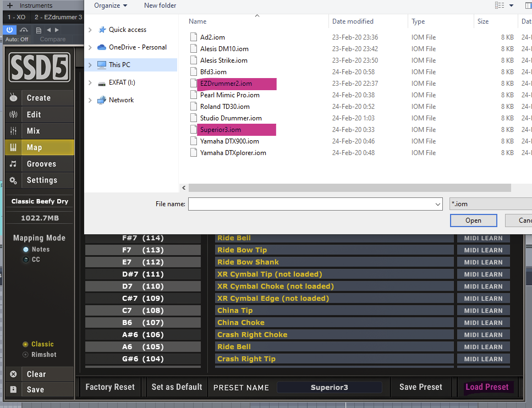The width and height of the screenshot is (532, 408).
Task: Click the Open button in file dialog
Action: [x=473, y=220]
